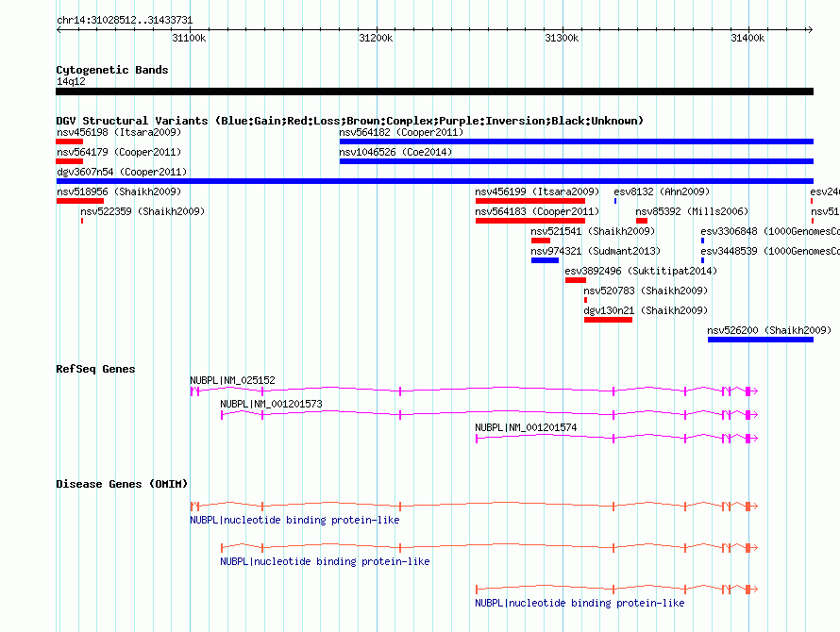
Task: Select the red nsv564179 loss bar
Action: [70, 161]
